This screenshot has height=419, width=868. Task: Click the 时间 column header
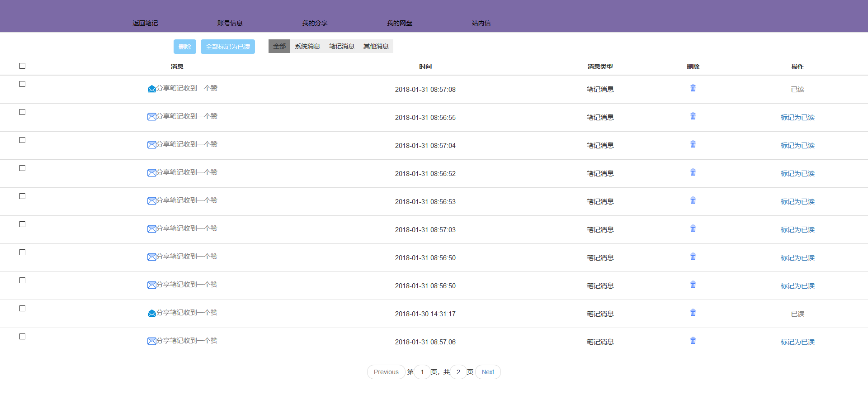coord(425,67)
